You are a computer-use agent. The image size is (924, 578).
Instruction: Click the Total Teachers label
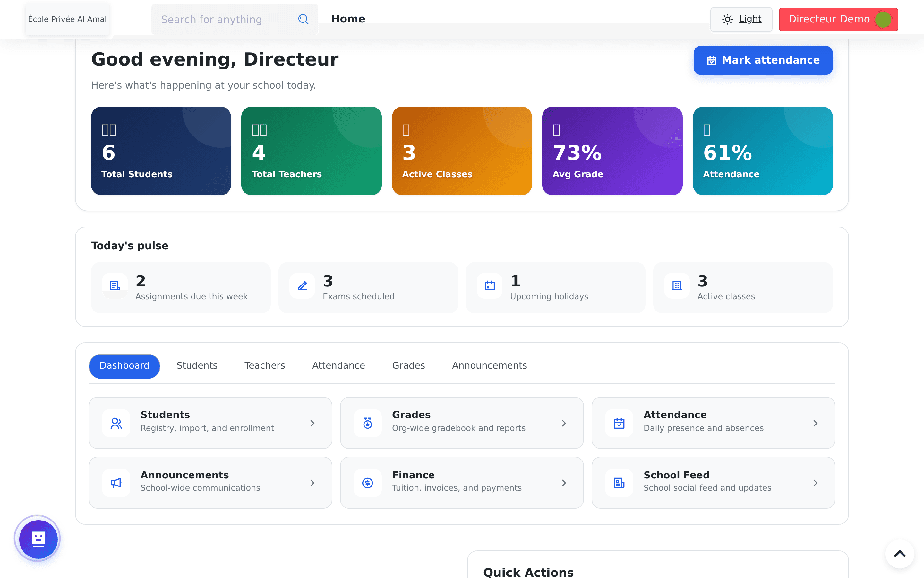click(x=287, y=174)
